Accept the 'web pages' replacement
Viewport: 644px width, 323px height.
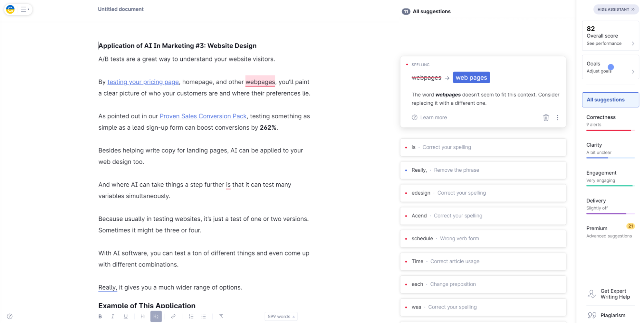(x=471, y=78)
